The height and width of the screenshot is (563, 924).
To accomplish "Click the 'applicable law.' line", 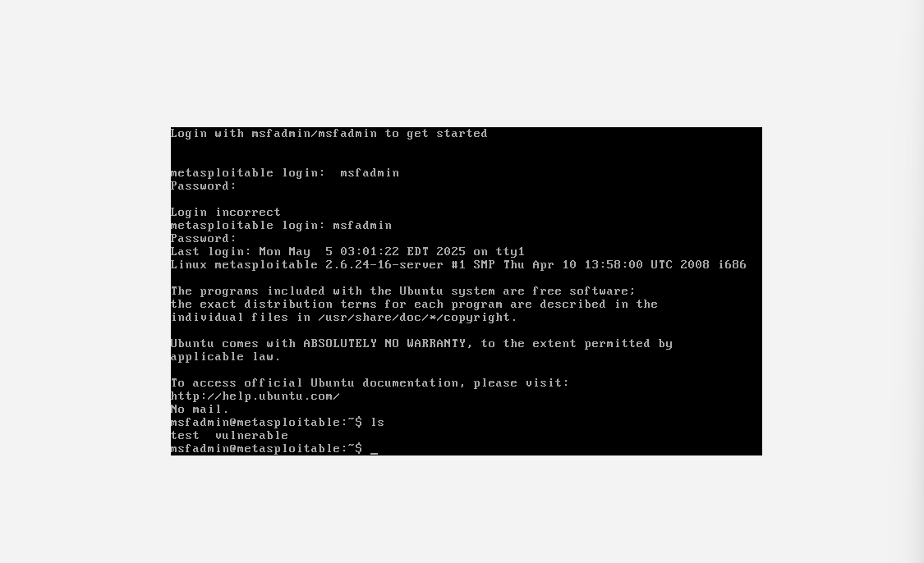I will [x=226, y=357].
